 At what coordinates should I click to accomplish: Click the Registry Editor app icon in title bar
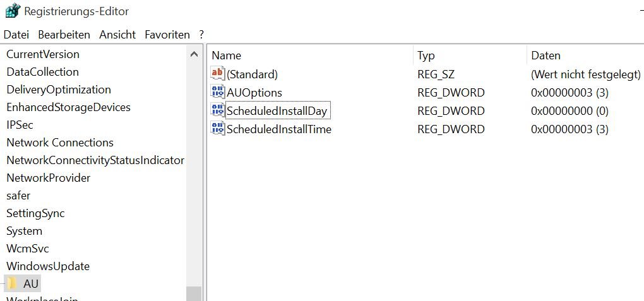[13, 10]
